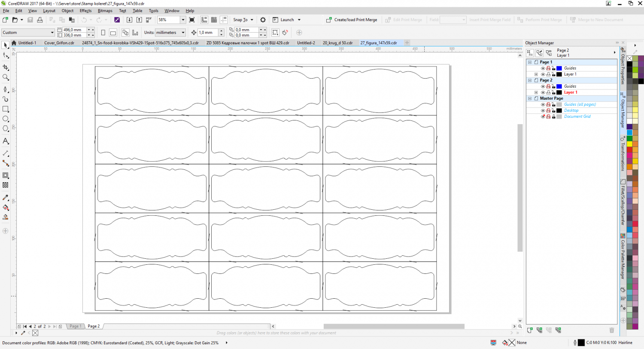The height and width of the screenshot is (349, 644).
Task: Select blue color swatch of Page 1 Guides
Action: (x=559, y=68)
